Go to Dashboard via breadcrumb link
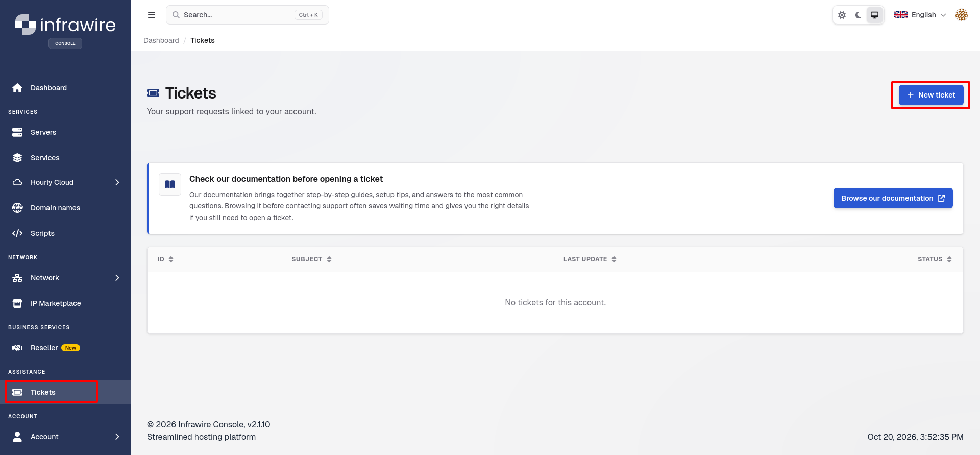This screenshot has height=455, width=980. [161, 40]
